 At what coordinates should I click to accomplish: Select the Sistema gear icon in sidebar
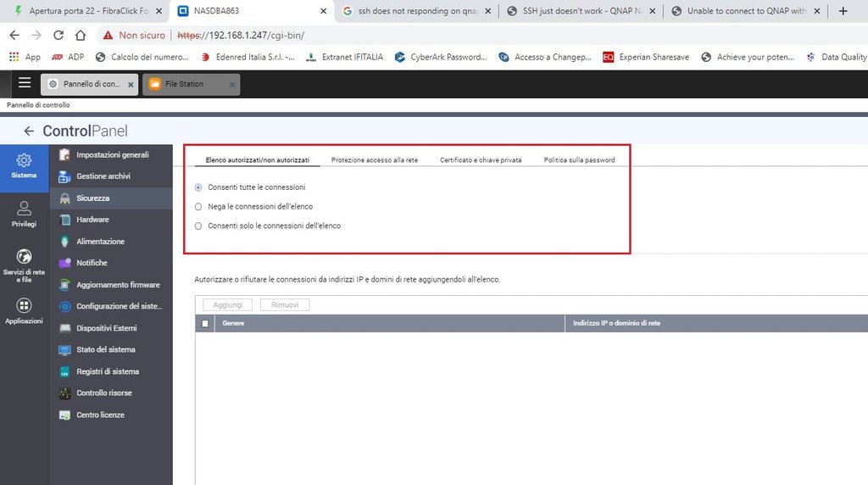(24, 160)
